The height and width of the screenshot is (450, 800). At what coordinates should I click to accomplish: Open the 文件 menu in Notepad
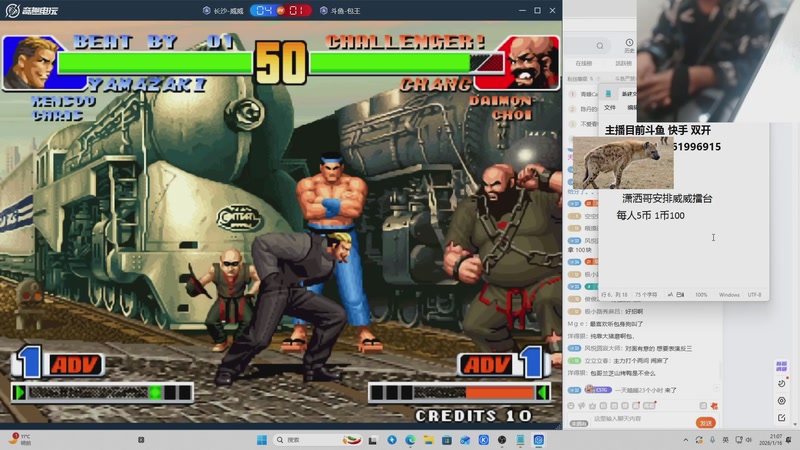pyautogui.click(x=610, y=108)
